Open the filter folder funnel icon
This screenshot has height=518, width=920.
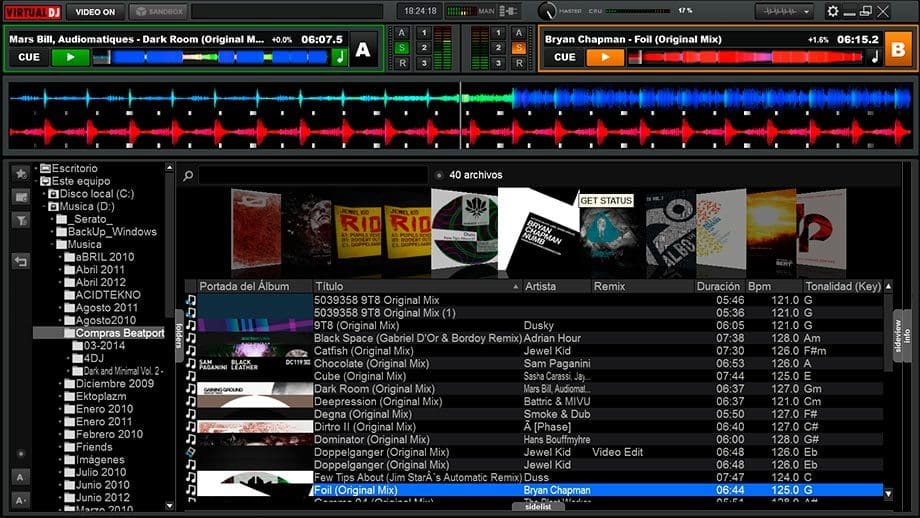pos(21,221)
